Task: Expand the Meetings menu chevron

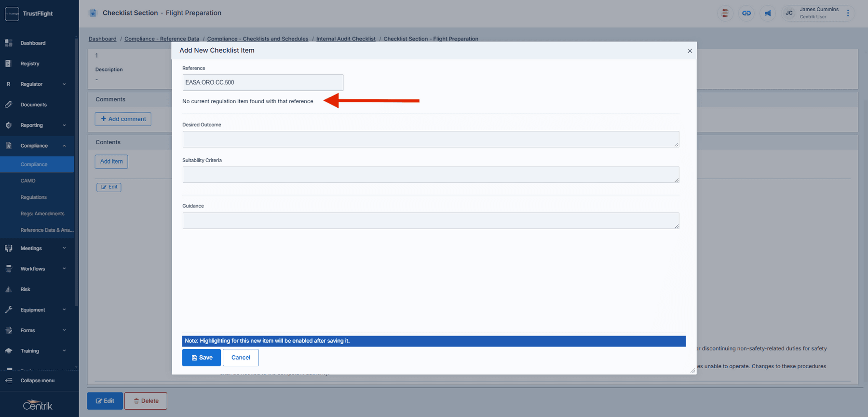Action: tap(64, 248)
